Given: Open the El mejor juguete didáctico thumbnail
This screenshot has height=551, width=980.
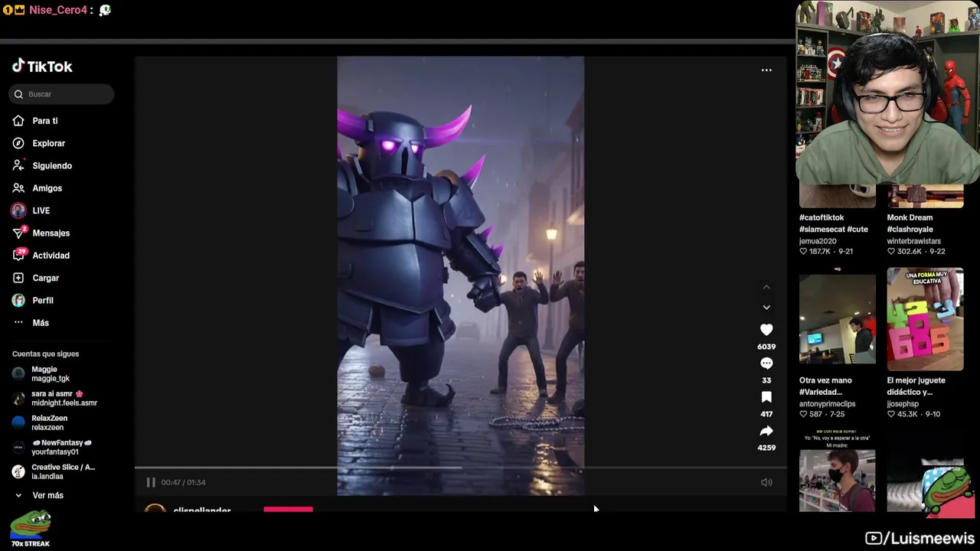Looking at the screenshot, I should pos(925,319).
